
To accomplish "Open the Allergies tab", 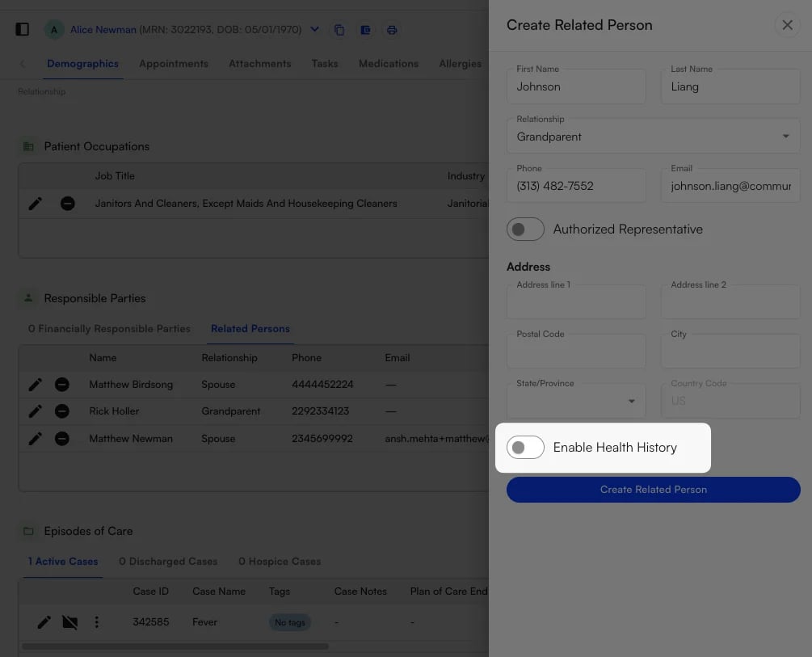I will pos(461,64).
